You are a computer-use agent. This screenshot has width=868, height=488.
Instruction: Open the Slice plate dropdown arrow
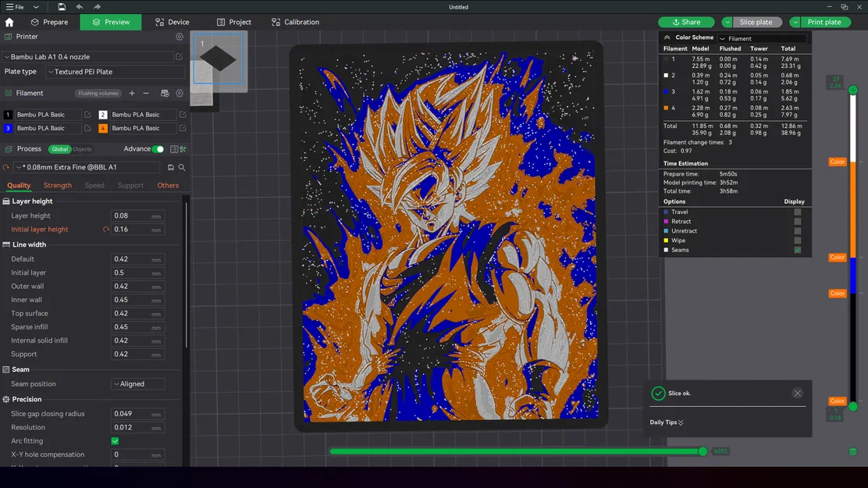point(727,22)
